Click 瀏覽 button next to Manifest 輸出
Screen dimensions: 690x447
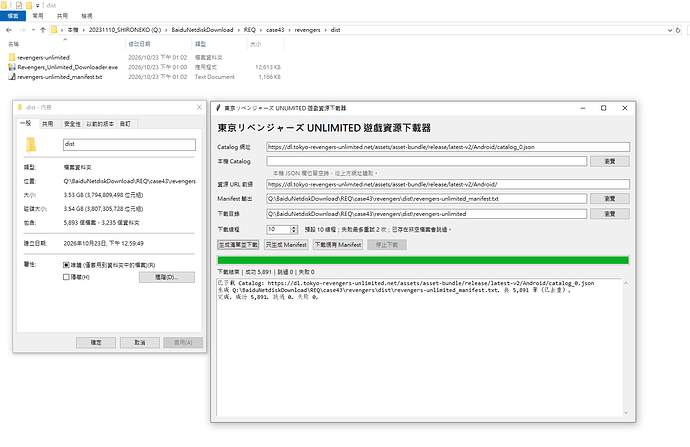click(610, 199)
